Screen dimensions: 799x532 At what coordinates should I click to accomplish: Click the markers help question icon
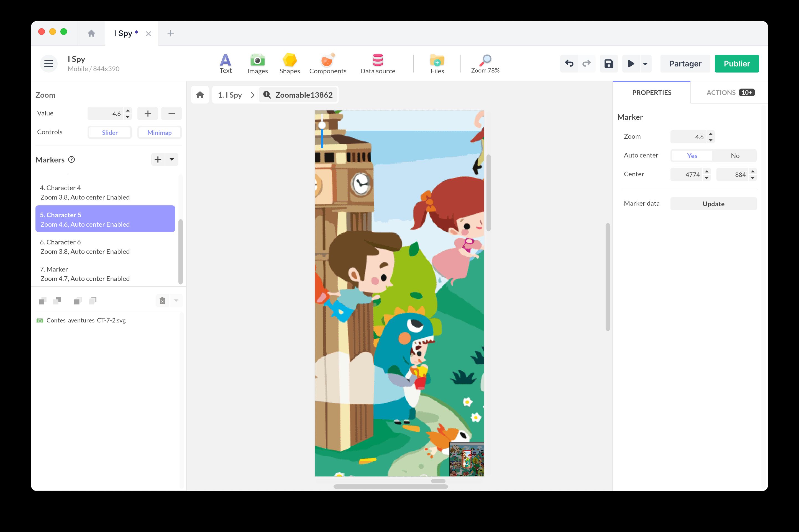tap(71, 159)
